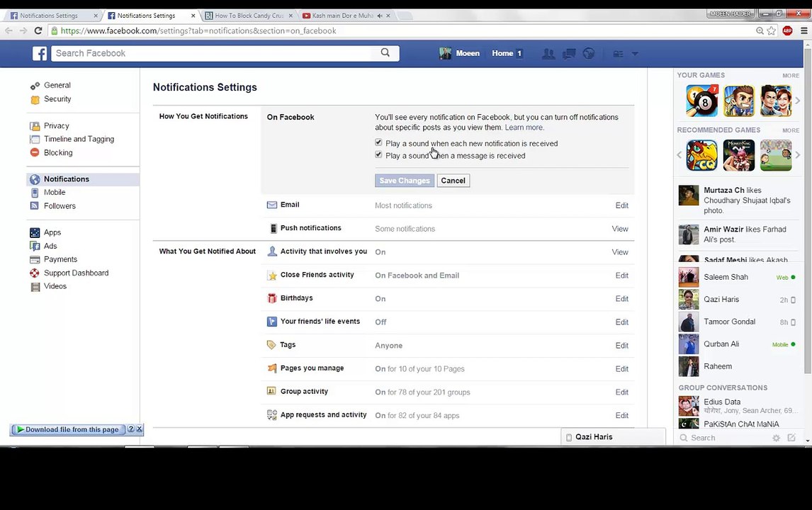Click the Facebook logo icon

(40, 53)
